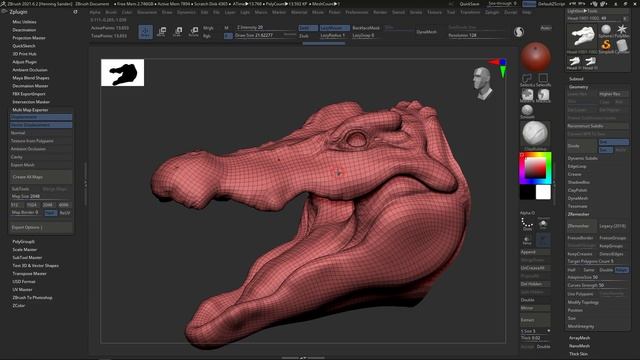
Task: Click the ZRemesher button
Action: [582, 226]
